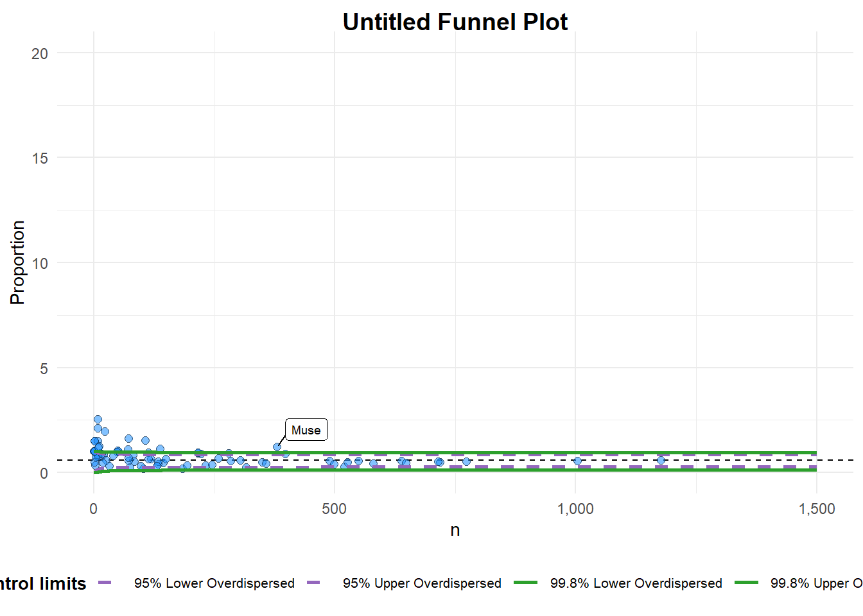Viewport: 863px width, 616px height.
Task: Click the 99.8% Upper green legend swatch
Action: pos(746,583)
